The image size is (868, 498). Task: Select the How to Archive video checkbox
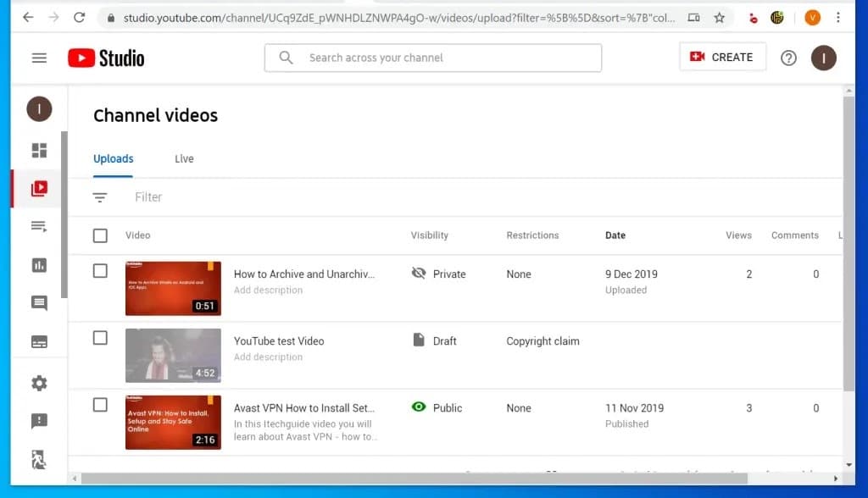point(100,271)
